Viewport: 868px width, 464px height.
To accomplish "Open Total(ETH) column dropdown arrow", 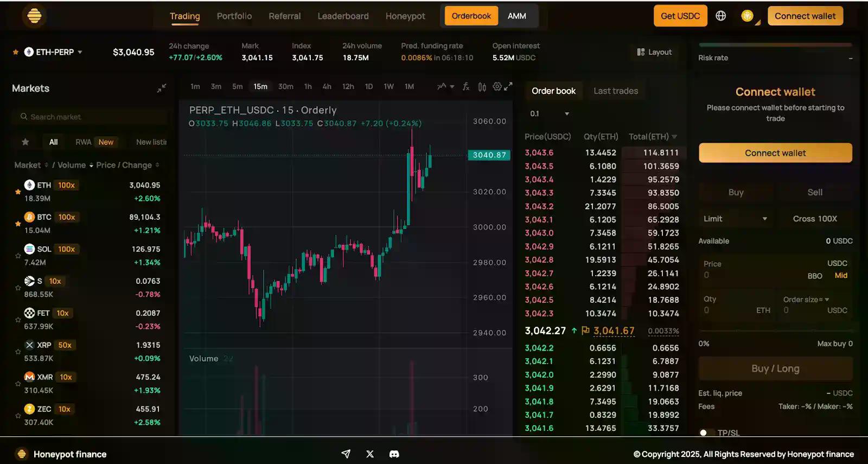I will [x=674, y=137].
